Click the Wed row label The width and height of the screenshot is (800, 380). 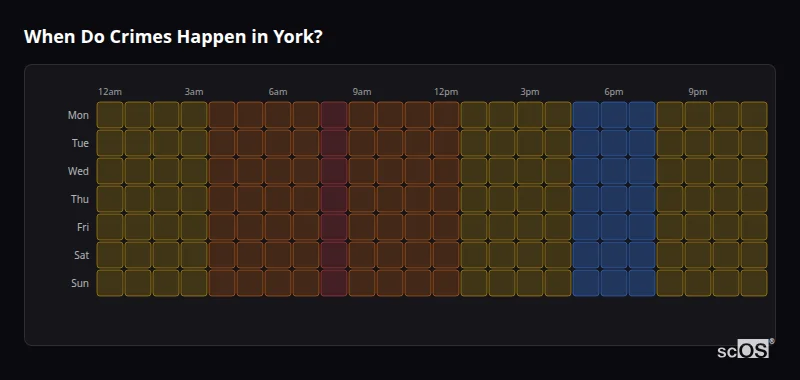click(78, 171)
